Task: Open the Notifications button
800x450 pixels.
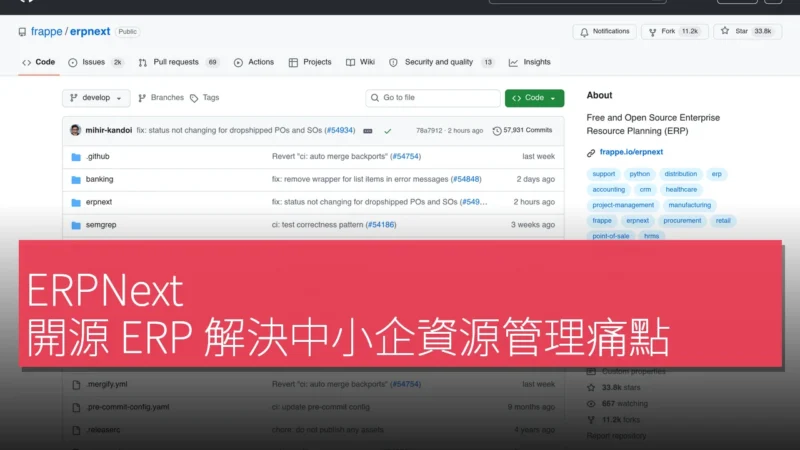Action: tap(605, 32)
